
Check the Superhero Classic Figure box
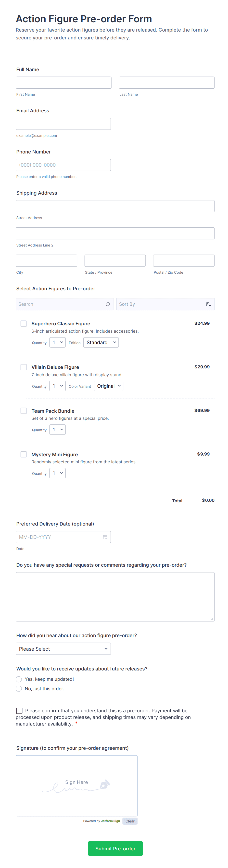[24, 323]
